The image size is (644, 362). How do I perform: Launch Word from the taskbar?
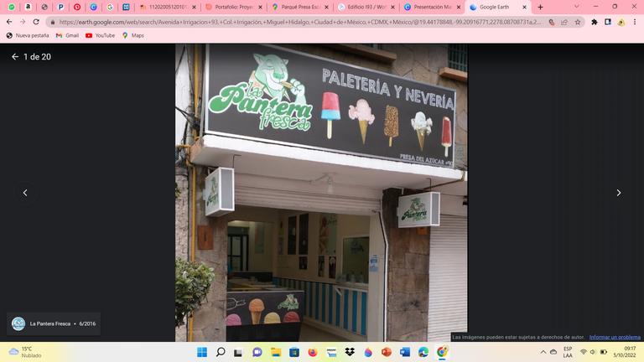click(x=405, y=352)
